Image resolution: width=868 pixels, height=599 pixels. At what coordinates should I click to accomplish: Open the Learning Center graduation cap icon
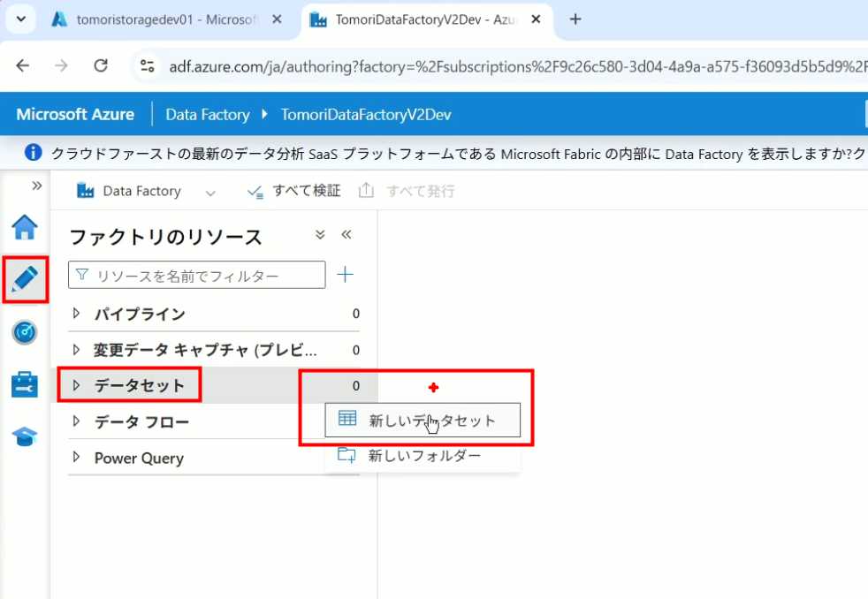[25, 436]
